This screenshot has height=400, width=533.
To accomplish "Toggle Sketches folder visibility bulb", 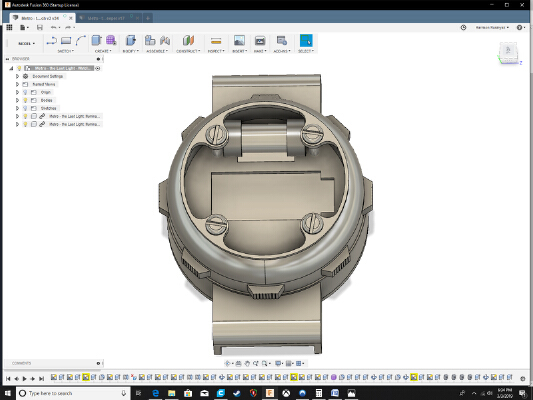I will 25,108.
